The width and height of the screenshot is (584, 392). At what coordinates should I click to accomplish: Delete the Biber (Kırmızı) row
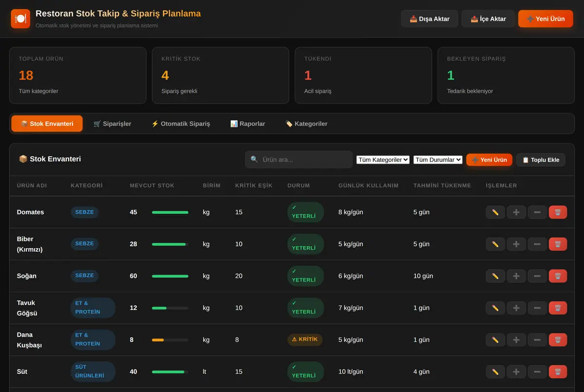point(558,244)
